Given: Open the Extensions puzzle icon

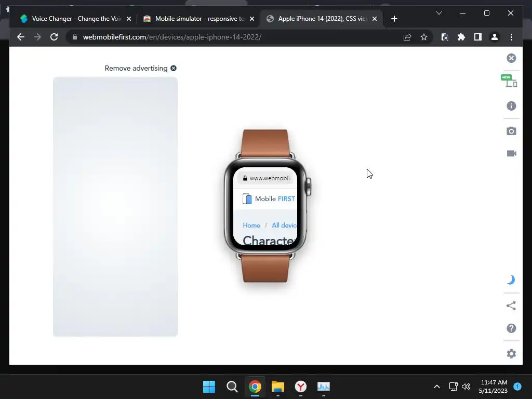Looking at the screenshot, I should click(461, 37).
